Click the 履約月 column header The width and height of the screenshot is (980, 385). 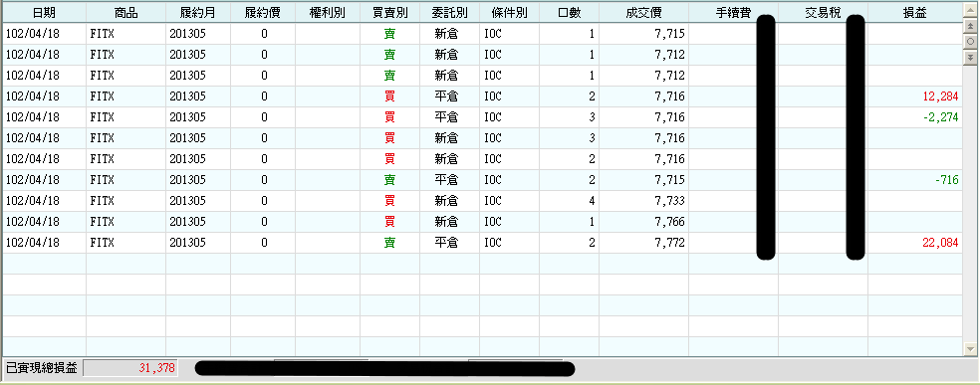click(x=198, y=13)
